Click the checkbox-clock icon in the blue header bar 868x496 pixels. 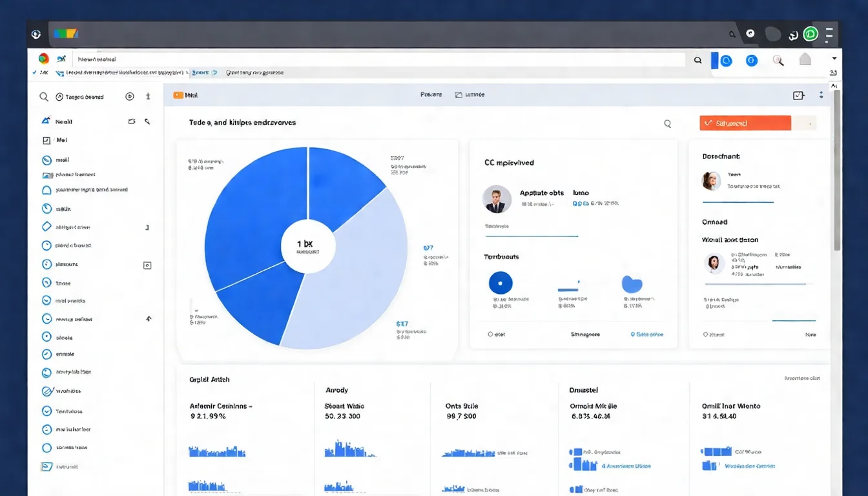click(x=798, y=96)
